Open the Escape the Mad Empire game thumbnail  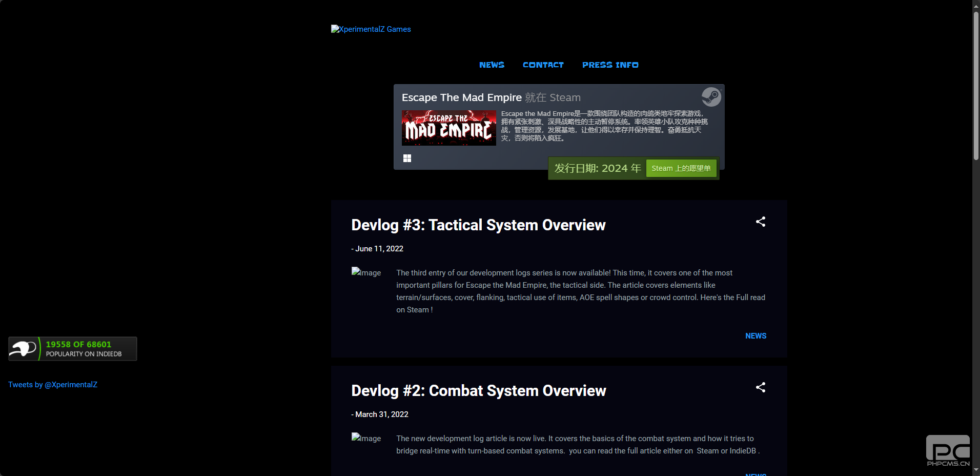tap(449, 128)
